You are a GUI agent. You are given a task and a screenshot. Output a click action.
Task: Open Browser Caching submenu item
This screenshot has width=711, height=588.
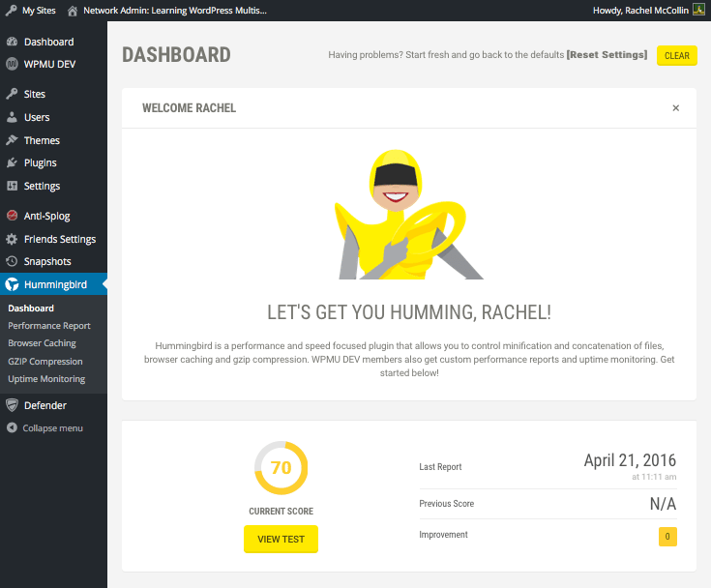click(x=42, y=343)
